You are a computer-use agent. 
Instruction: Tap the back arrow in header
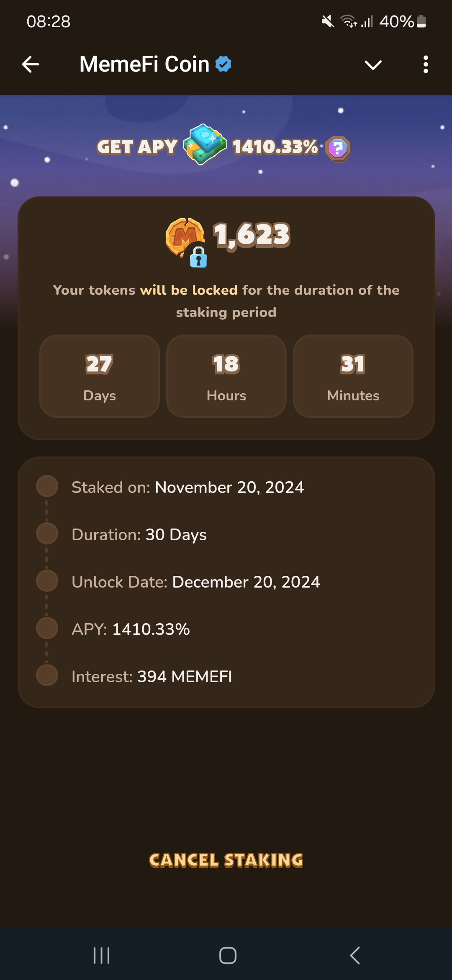tap(31, 64)
